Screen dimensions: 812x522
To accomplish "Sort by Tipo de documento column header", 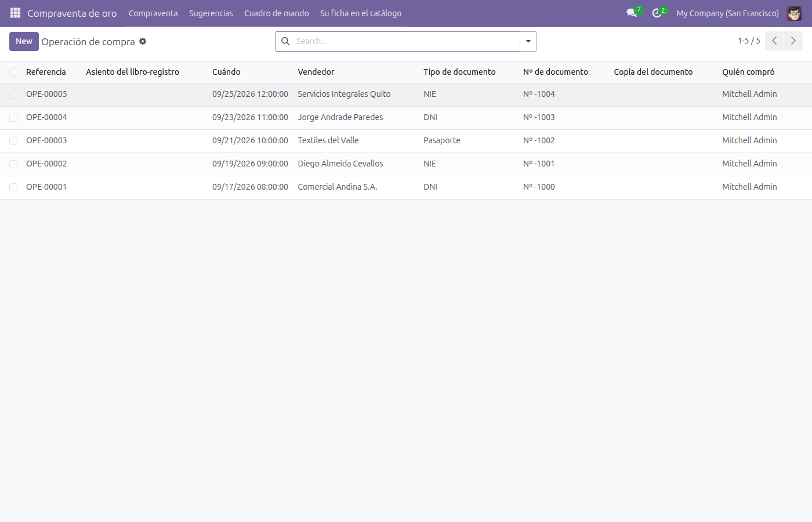I will tap(459, 72).
